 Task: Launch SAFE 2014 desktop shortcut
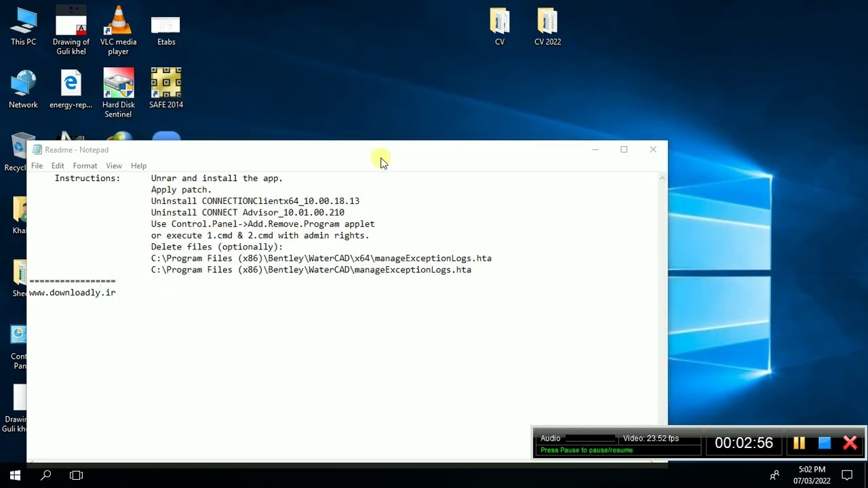pos(166,89)
